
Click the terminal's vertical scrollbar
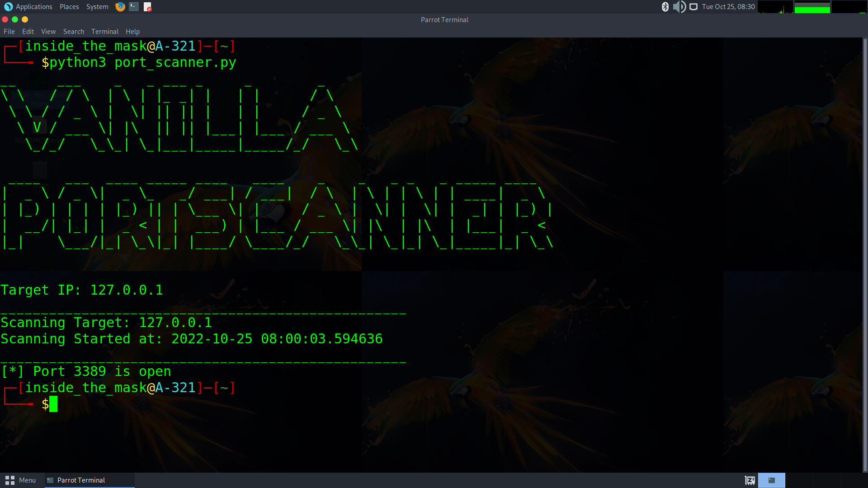[x=865, y=255]
